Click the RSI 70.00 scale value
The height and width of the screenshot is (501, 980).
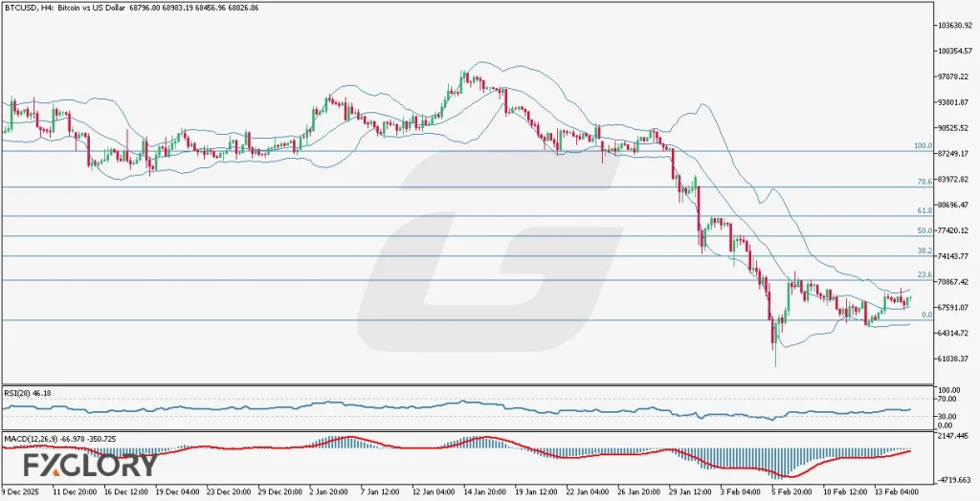(948, 398)
